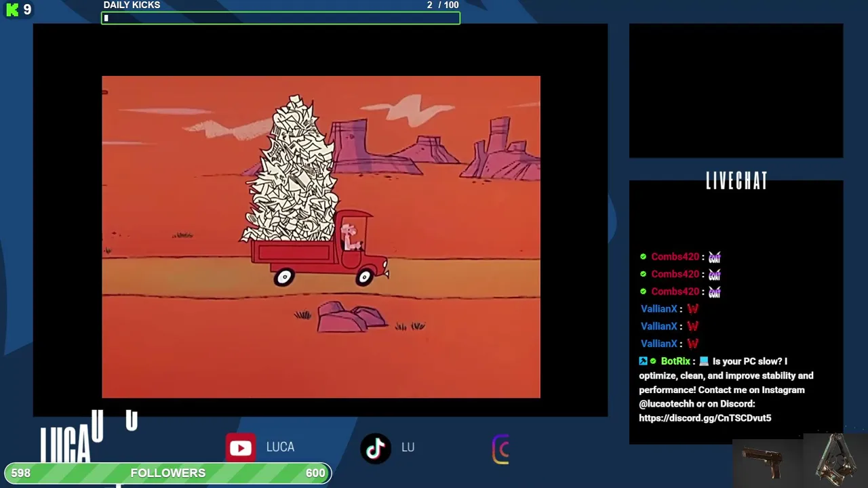Click the Followers goal progress bar
This screenshot has height=488, width=868.
(x=168, y=473)
